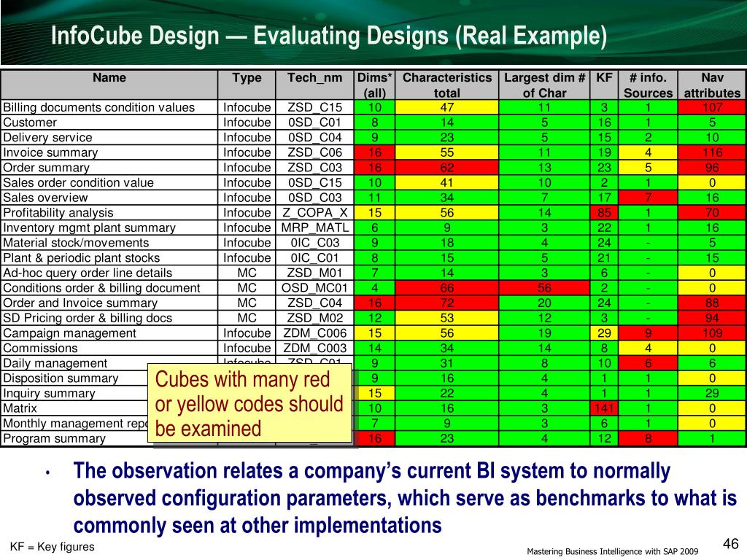The image size is (747, 560).
Task: Click red Characteristics cell '72'
Action: [x=447, y=303]
